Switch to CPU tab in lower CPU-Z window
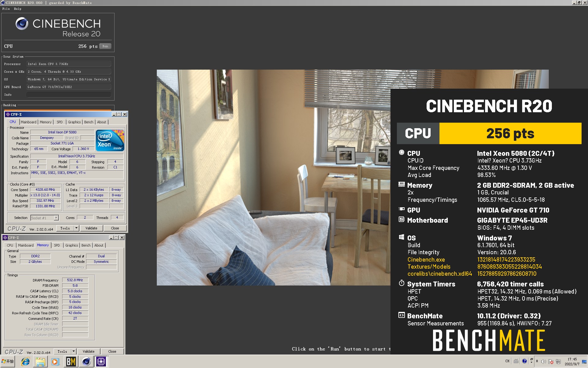The width and height of the screenshot is (588, 368). click(x=10, y=245)
